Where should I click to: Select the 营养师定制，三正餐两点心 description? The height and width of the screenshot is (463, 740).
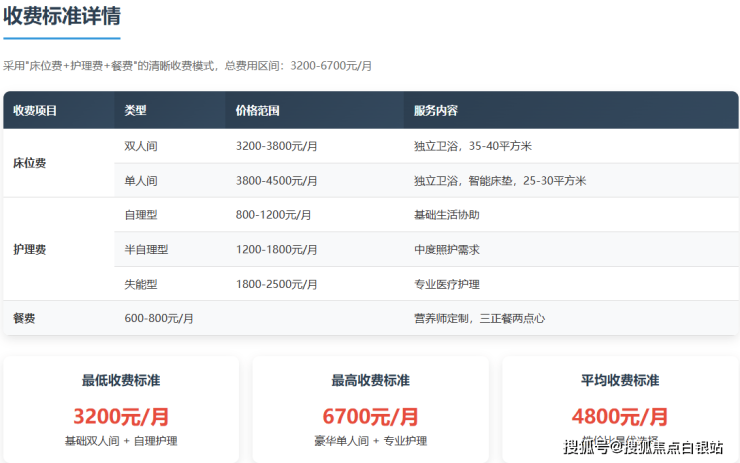(x=479, y=318)
